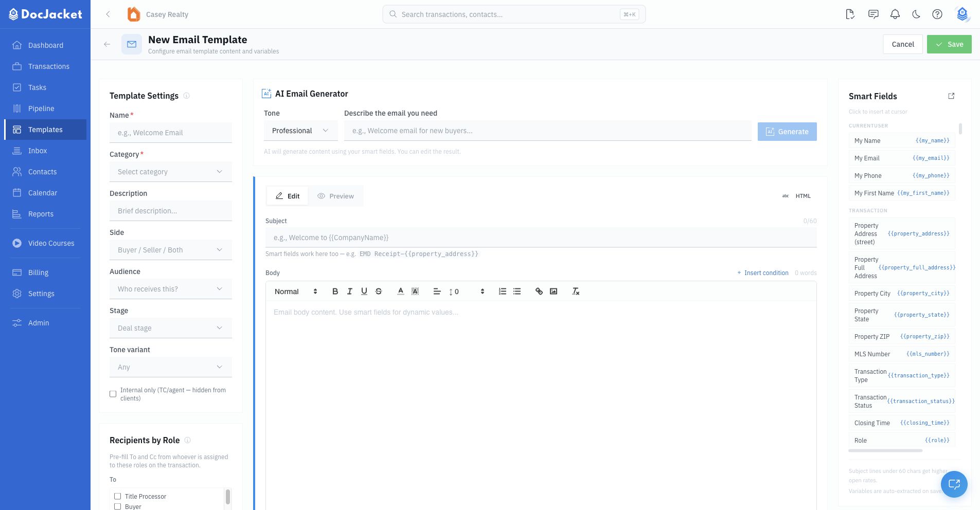Collapse sidebar with the chevron near Casey Realty

coord(108,14)
